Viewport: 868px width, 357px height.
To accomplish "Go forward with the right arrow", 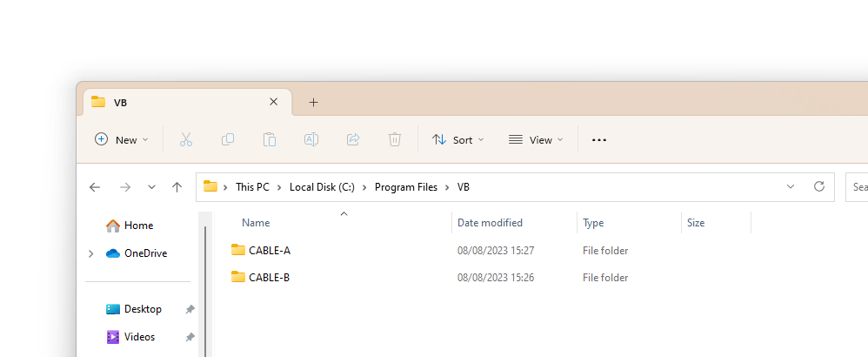I will [125, 187].
